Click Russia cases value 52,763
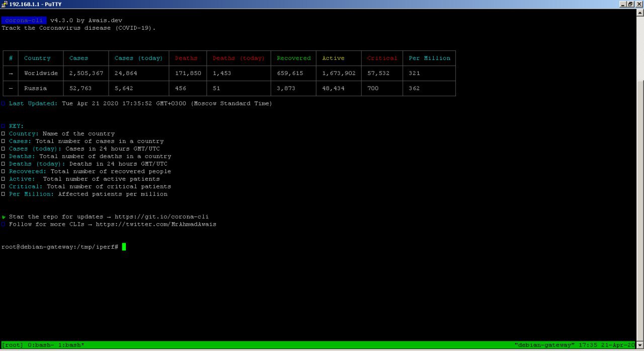This screenshot has height=351, width=644. pos(80,89)
